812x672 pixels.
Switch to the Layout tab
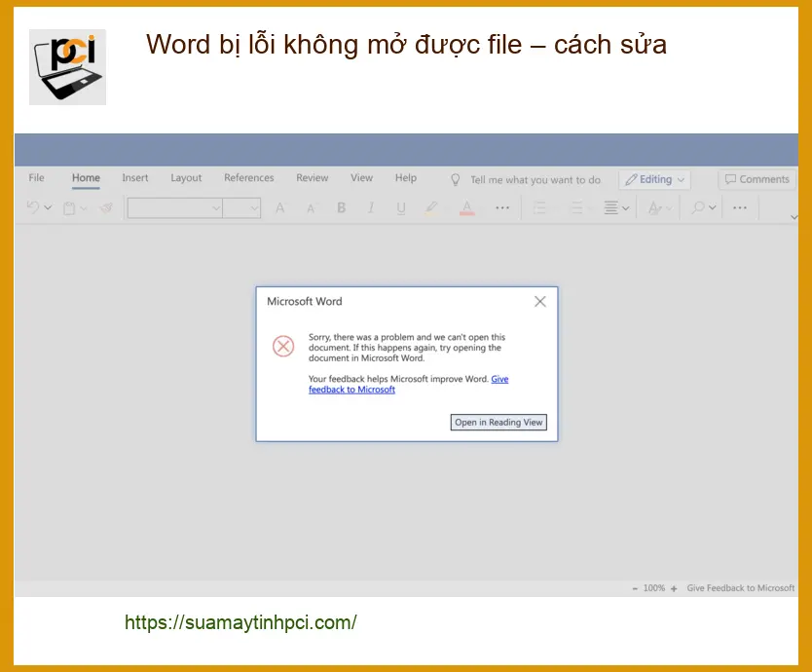186,177
